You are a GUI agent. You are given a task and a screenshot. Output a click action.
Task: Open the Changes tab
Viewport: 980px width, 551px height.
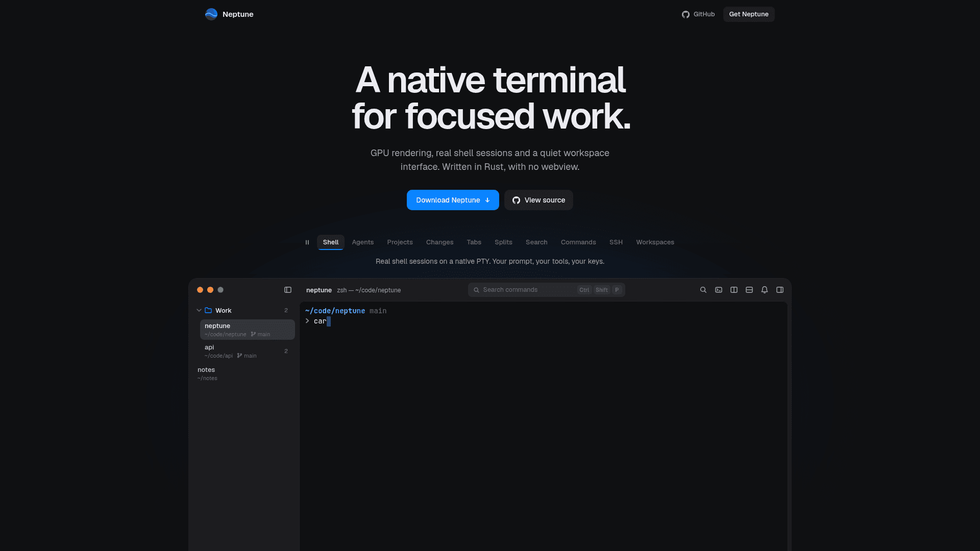click(439, 242)
